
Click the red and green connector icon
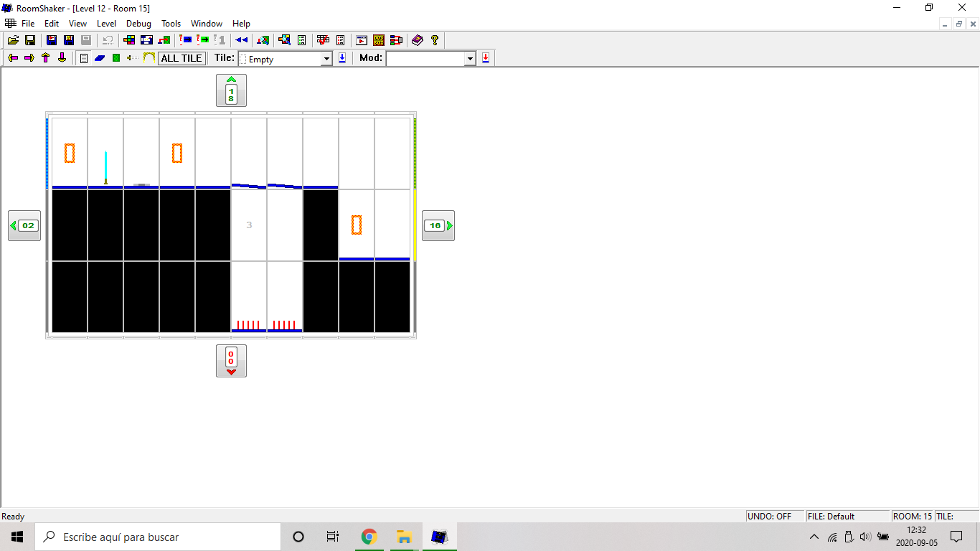[x=396, y=40]
